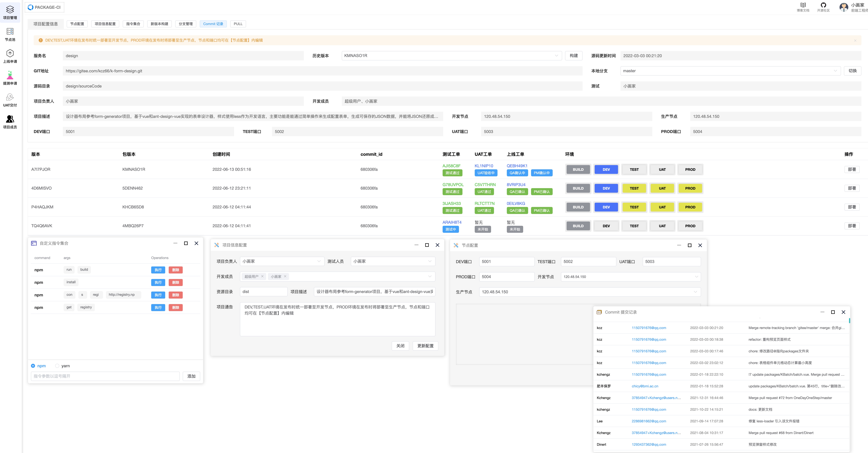Toggle TEST environment for version 4D6MISVO
This screenshot has height=453, width=868.
(x=634, y=188)
